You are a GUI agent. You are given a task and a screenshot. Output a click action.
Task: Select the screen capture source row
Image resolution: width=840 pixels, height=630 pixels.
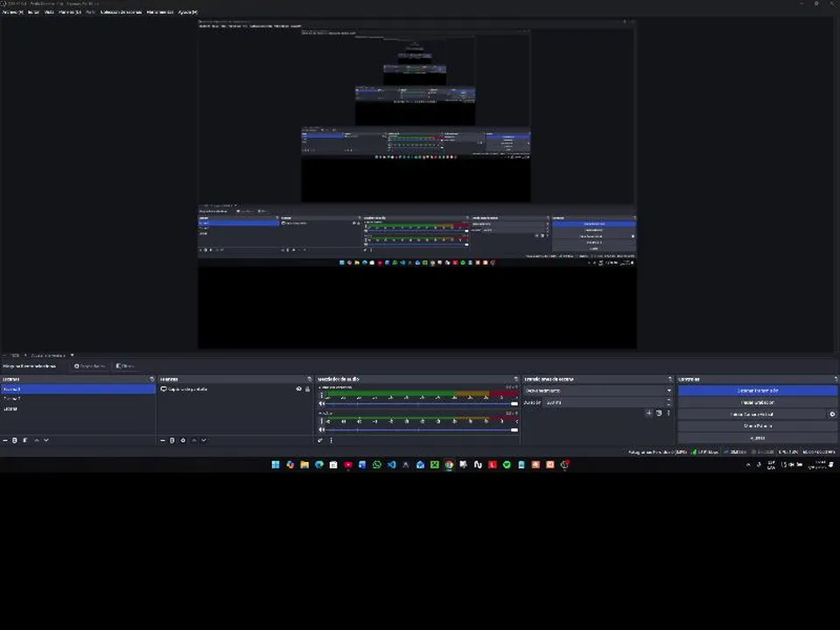coord(234,388)
